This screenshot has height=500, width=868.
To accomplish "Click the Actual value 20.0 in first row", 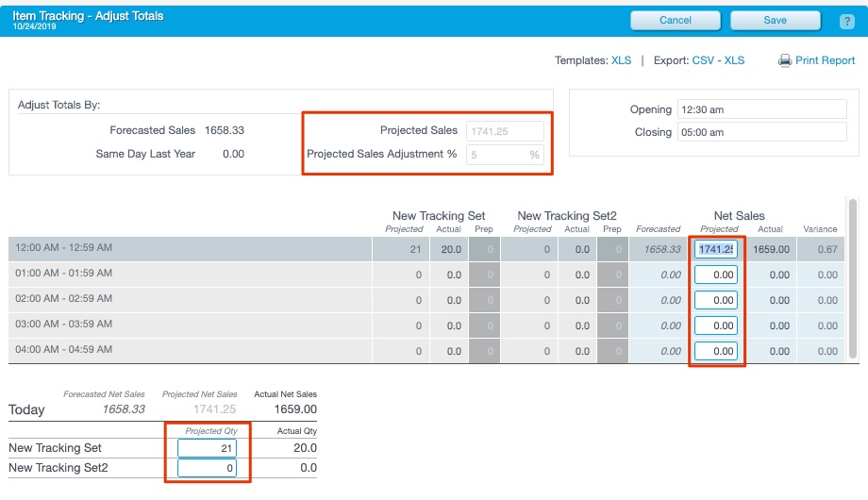I will (x=451, y=249).
